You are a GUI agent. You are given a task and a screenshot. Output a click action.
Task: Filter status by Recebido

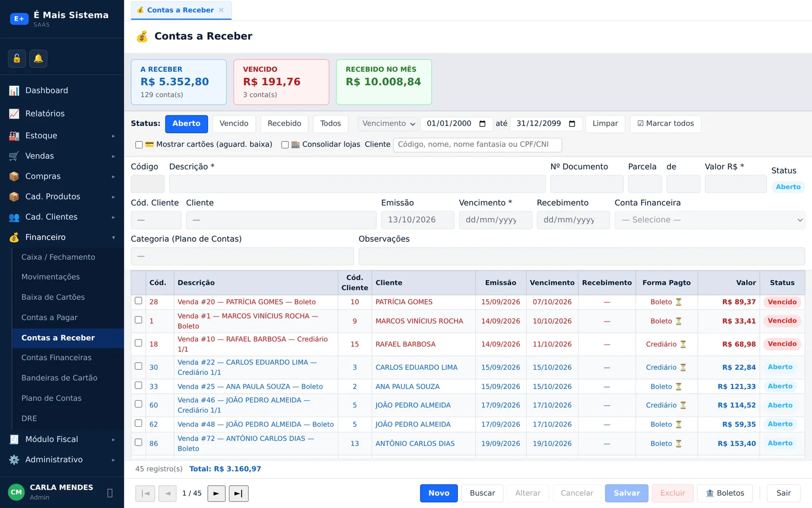click(x=284, y=124)
